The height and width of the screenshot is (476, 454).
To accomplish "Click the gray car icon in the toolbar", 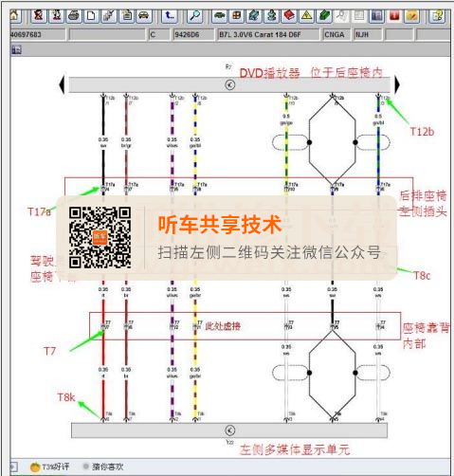I will [144, 16].
